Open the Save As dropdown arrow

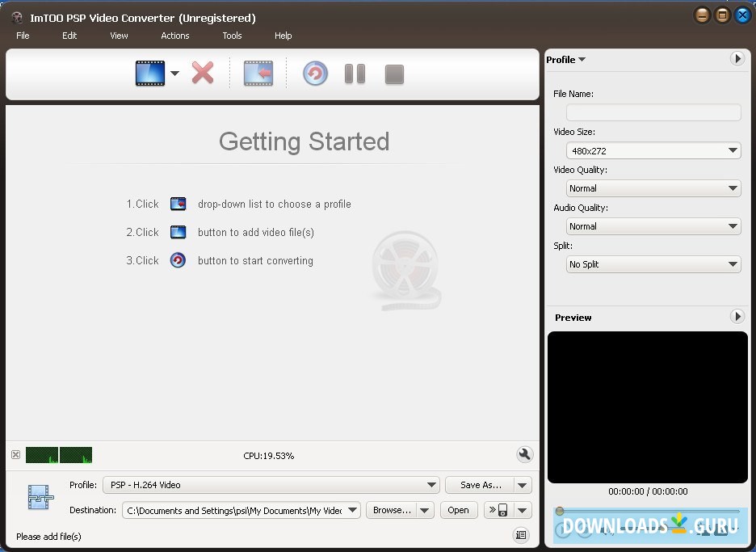pos(523,485)
